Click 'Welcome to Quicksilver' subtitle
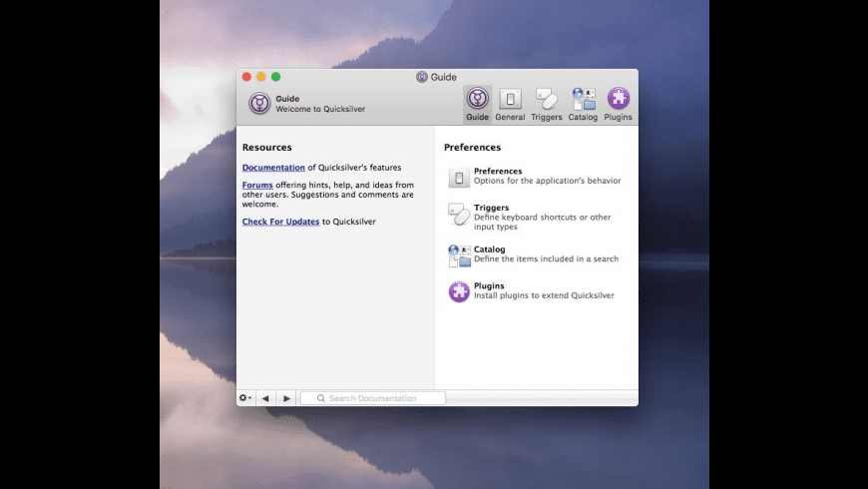This screenshot has width=868, height=489. point(320,109)
